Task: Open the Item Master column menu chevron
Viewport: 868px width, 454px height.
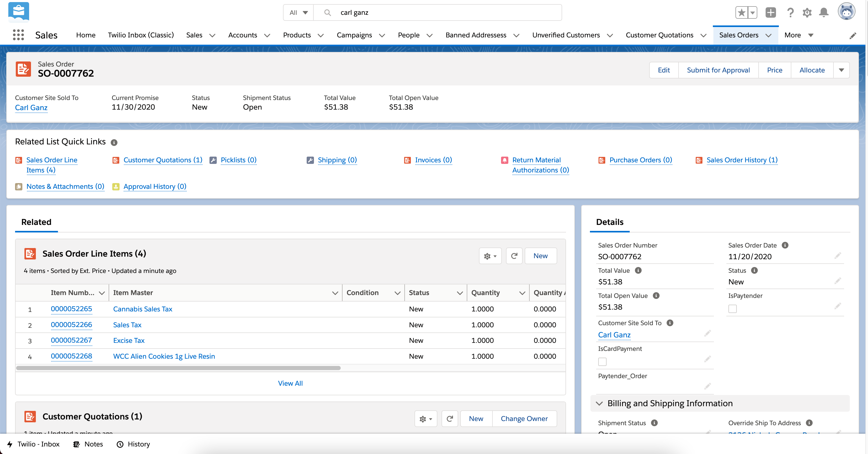Action: coord(335,293)
